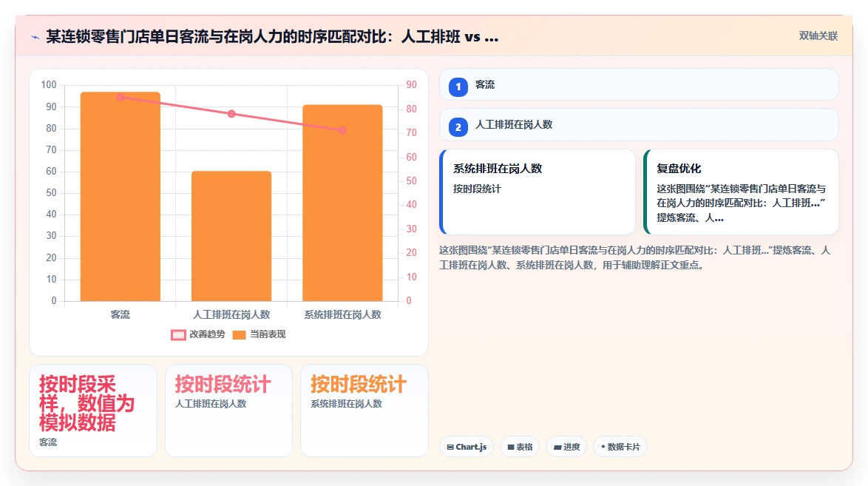This screenshot has width=868, height=486.
Task: Click the 表格 tag
Action: pos(520,447)
